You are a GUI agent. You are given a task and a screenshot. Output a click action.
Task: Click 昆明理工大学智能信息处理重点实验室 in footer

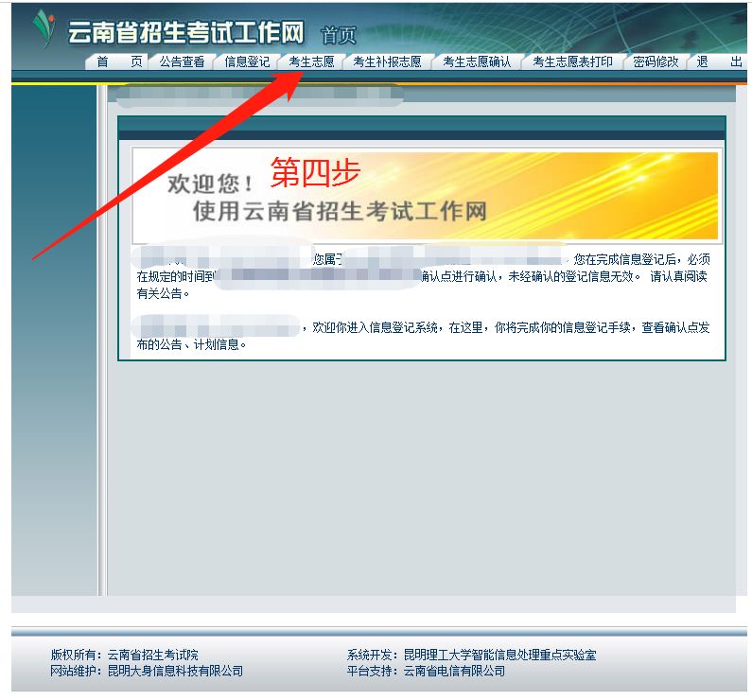tap(499, 655)
